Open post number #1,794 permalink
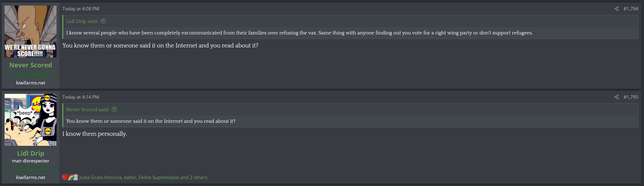This screenshot has height=186, width=644. tap(631, 9)
